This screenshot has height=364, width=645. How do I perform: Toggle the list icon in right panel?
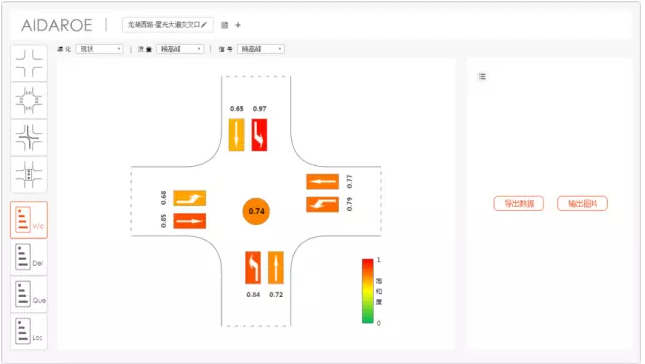coord(483,77)
